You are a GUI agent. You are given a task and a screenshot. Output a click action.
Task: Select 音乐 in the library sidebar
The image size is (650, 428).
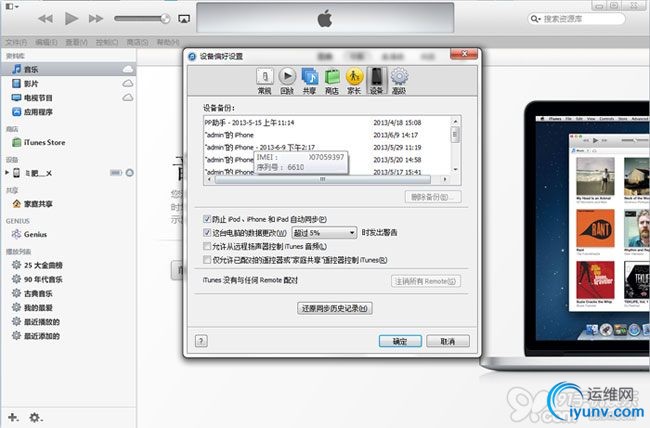[68, 69]
